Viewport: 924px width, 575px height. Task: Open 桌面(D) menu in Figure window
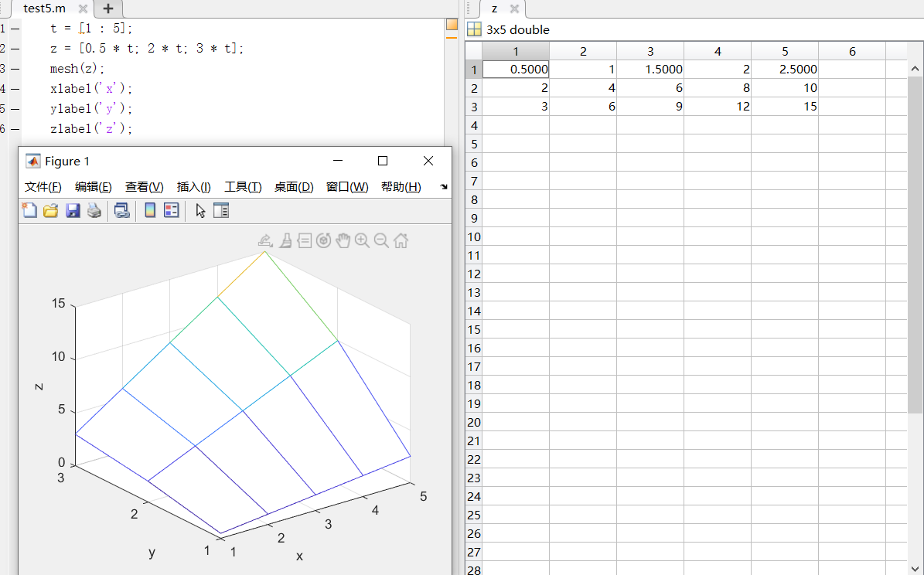coord(294,187)
